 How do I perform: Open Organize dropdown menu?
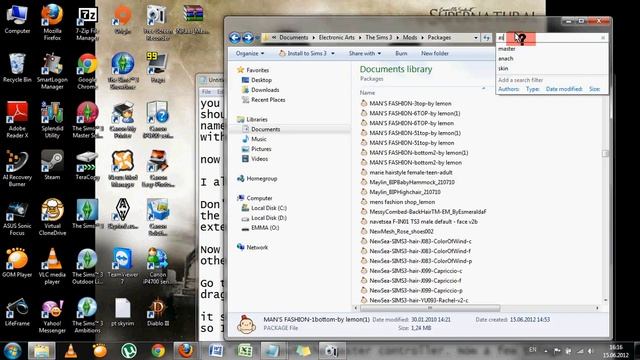(250, 53)
